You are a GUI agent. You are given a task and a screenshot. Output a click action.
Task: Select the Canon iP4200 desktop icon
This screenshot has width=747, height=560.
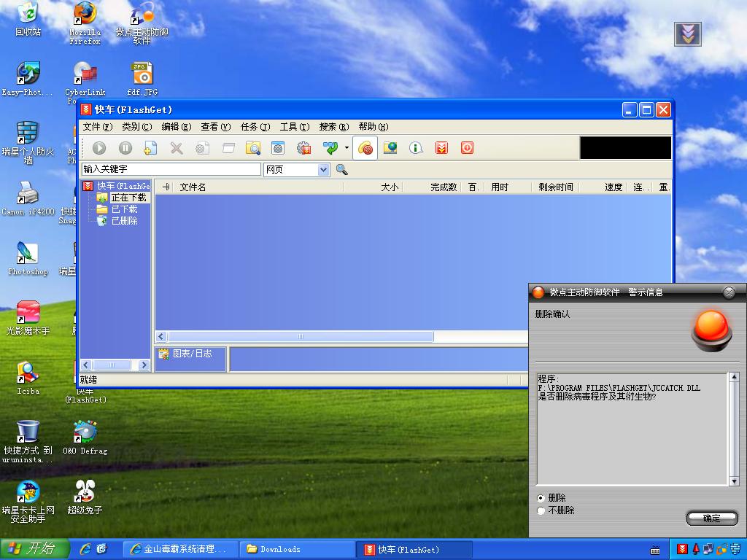[28, 198]
